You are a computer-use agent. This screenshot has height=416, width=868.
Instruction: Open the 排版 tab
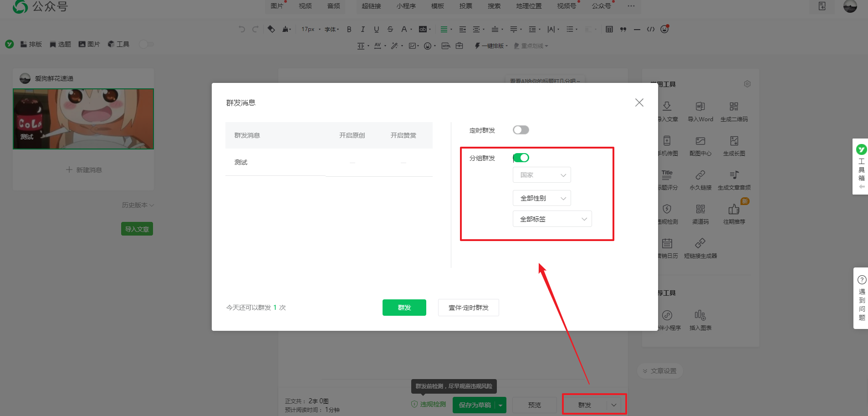31,44
